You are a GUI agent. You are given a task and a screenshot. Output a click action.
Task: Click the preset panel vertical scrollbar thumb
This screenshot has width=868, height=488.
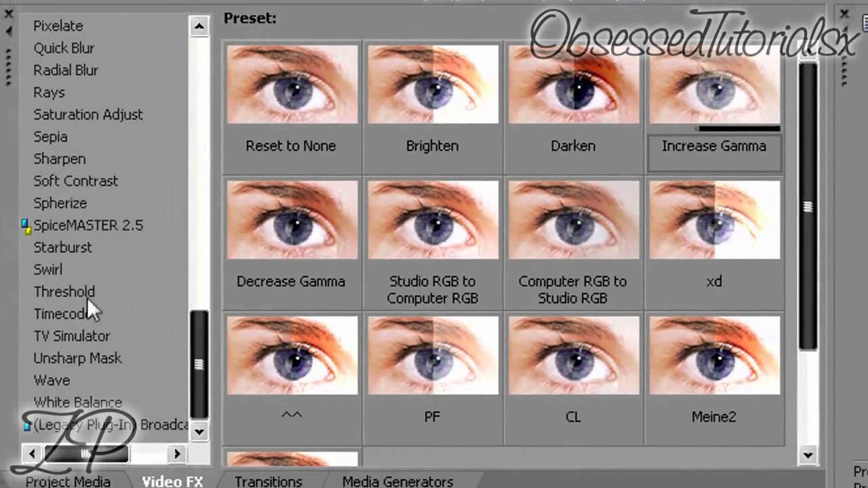pyautogui.click(x=808, y=206)
